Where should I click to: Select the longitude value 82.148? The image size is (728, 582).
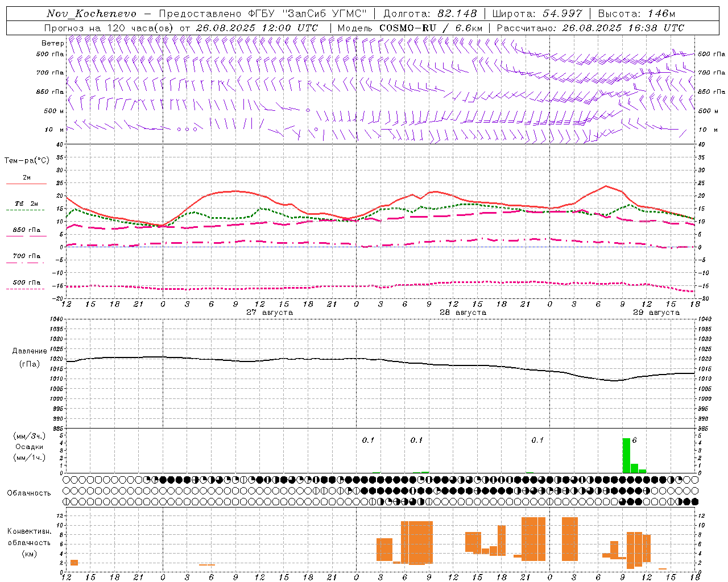coord(457,14)
